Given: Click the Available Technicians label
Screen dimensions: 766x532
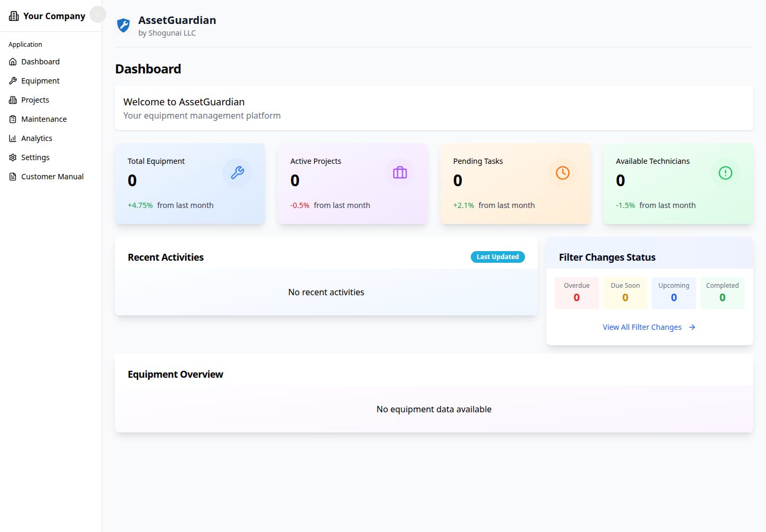Looking at the screenshot, I should (653, 161).
